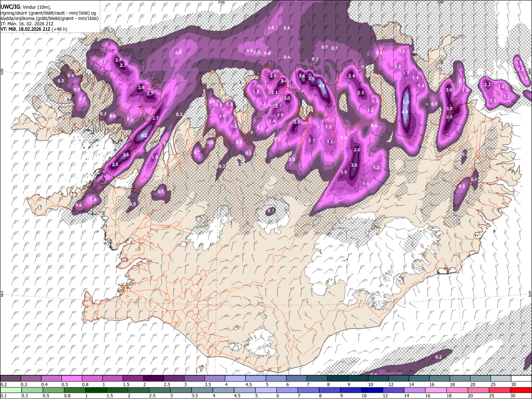This screenshot has height=399, width=532.
Task: Choose the 18 pink swatch in the rain legend row
Action: [458, 390]
